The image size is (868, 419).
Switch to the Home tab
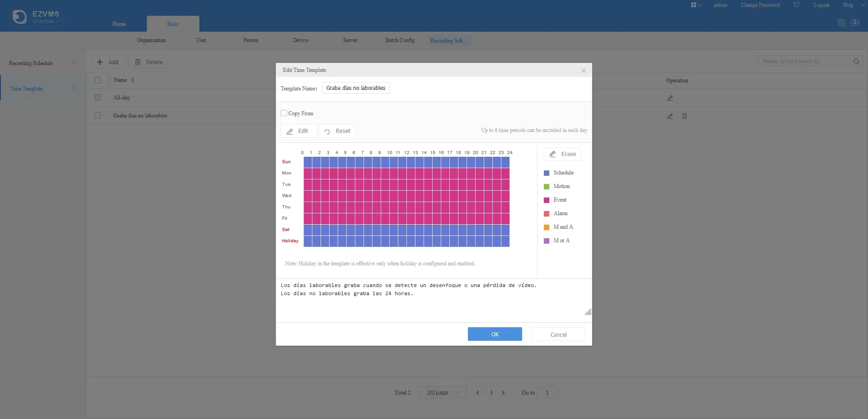[119, 24]
